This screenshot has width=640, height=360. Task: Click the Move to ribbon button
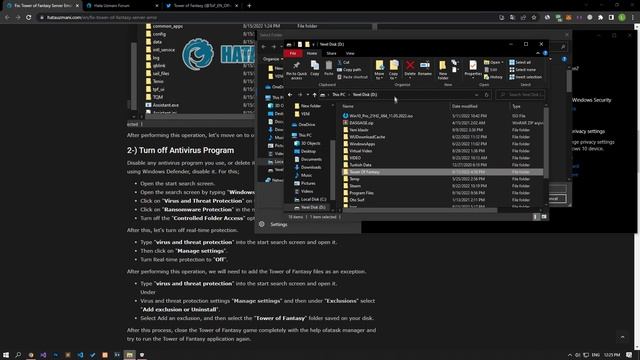pos(380,70)
